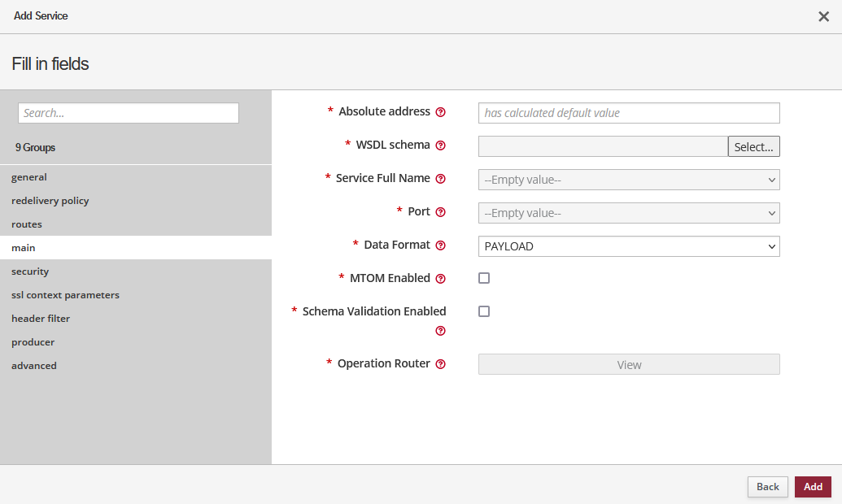Open the Port dropdown
The height and width of the screenshot is (504, 842).
628,213
